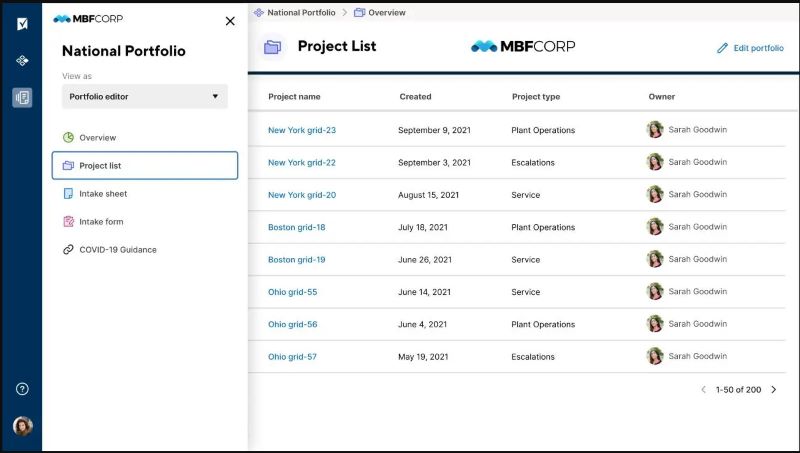
Task: Click the Project list folder icon in navigation
Action: point(68,165)
